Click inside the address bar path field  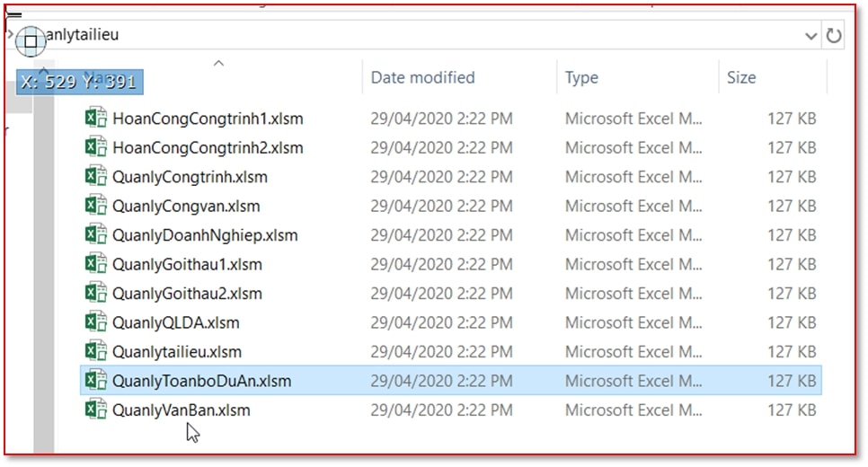(x=404, y=36)
